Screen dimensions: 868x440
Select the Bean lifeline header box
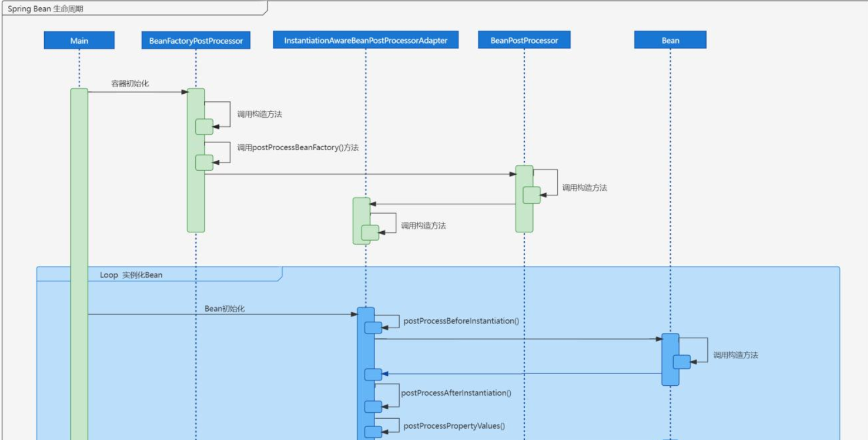click(x=670, y=40)
